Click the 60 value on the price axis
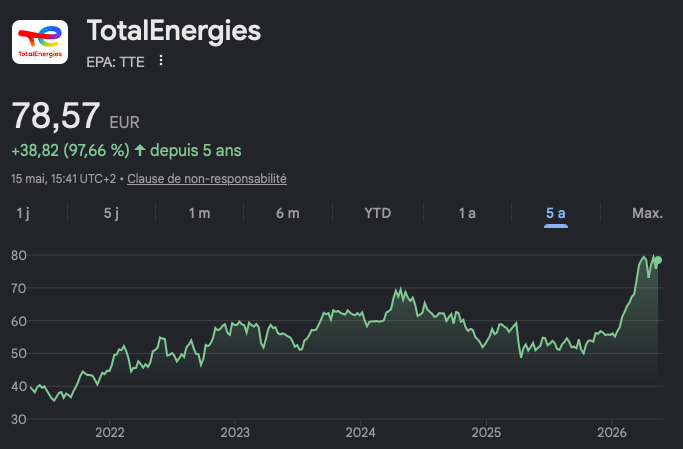Viewport: 683px width, 449px height. [x=19, y=321]
